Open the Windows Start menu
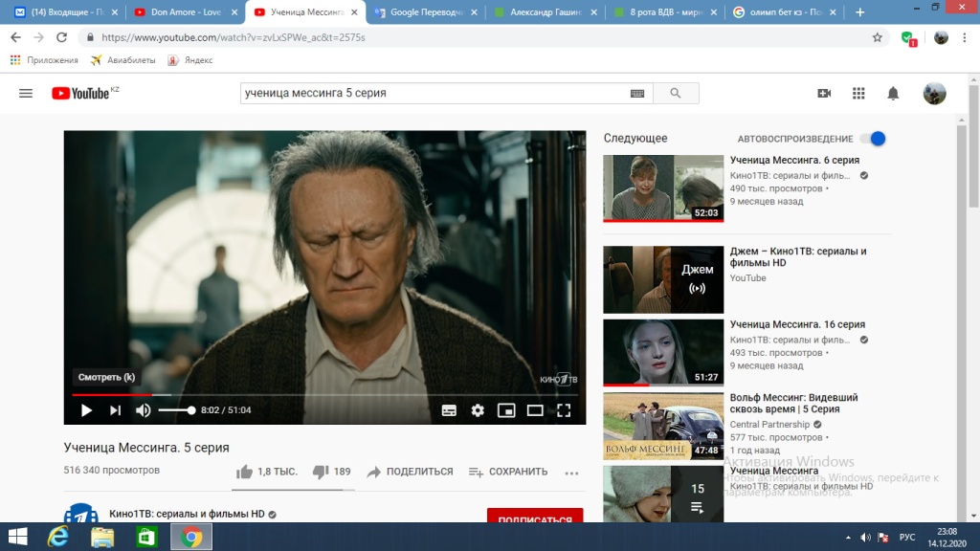980x551 pixels. [x=17, y=537]
